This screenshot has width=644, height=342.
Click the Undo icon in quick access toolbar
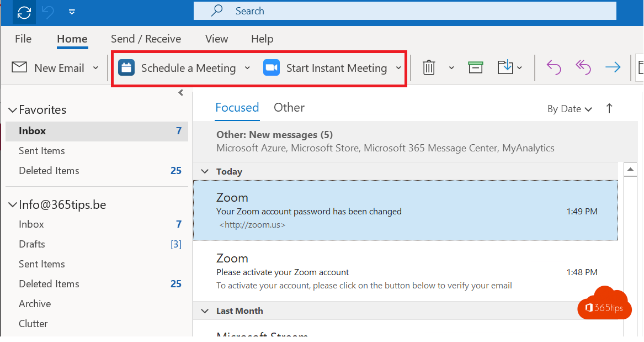(47, 11)
